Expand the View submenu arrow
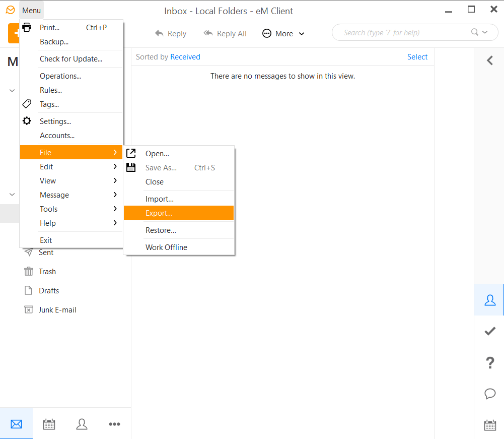 click(x=115, y=180)
